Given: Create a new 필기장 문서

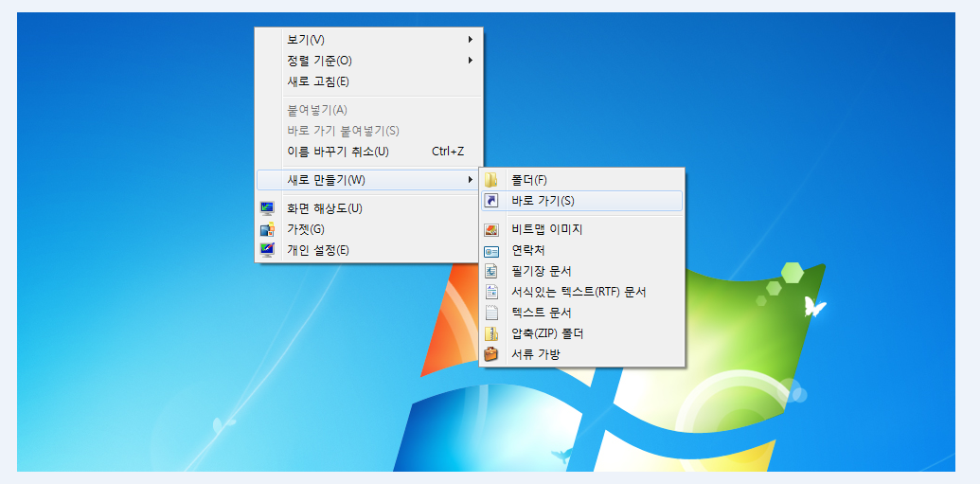Looking at the screenshot, I should [582, 272].
